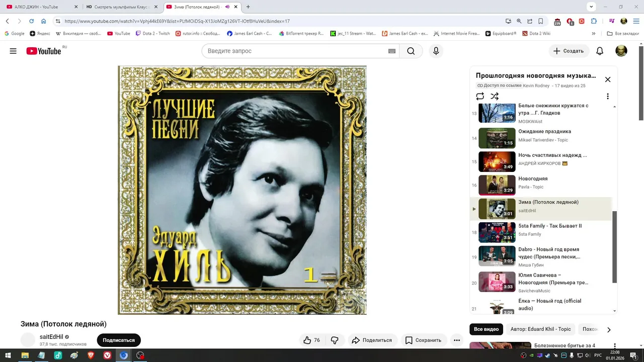This screenshot has height=362, width=644.
Task: Open Dota 2 - Twitch bookmark
Action: [153, 34]
